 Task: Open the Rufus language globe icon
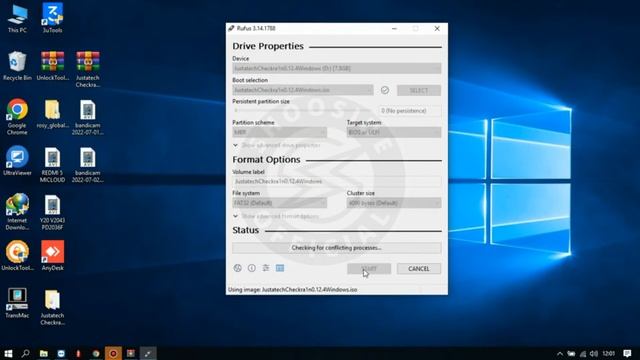click(x=238, y=268)
